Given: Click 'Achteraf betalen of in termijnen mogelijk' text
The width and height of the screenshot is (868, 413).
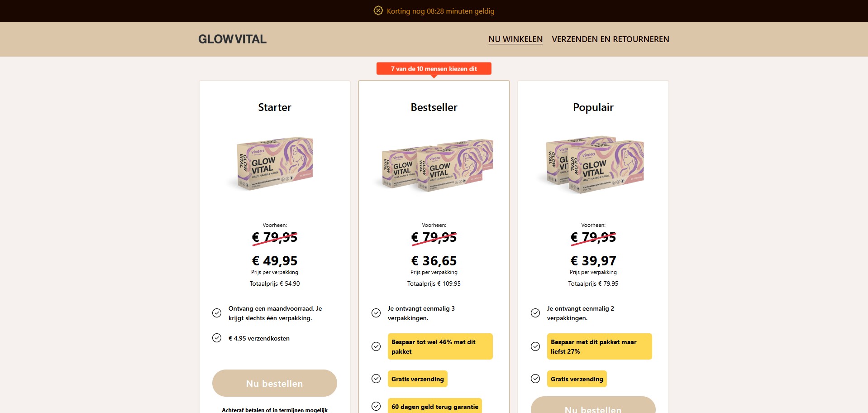Looking at the screenshot, I should coord(275,409).
